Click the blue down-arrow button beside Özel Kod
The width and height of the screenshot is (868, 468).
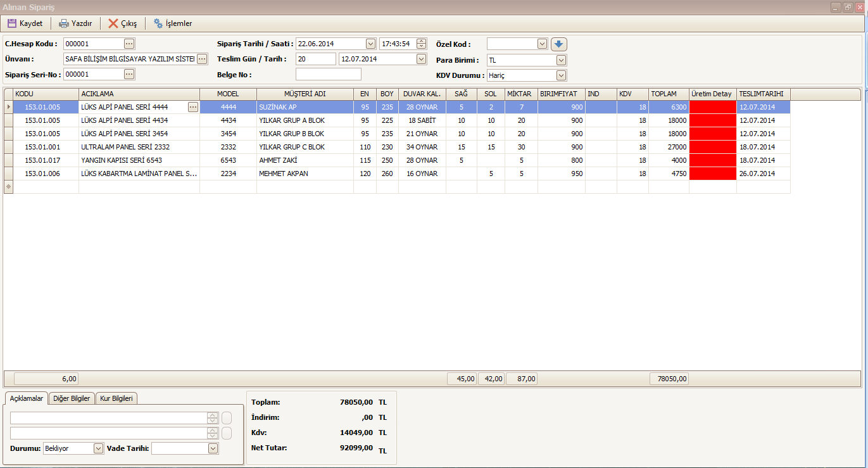[558, 44]
